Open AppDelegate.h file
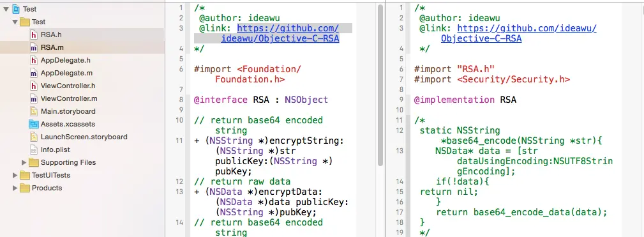644x237 pixels. [x=65, y=61]
